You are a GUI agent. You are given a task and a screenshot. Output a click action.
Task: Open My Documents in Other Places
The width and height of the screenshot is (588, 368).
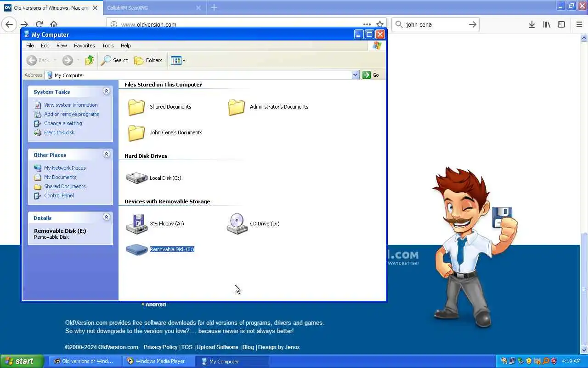(x=60, y=177)
